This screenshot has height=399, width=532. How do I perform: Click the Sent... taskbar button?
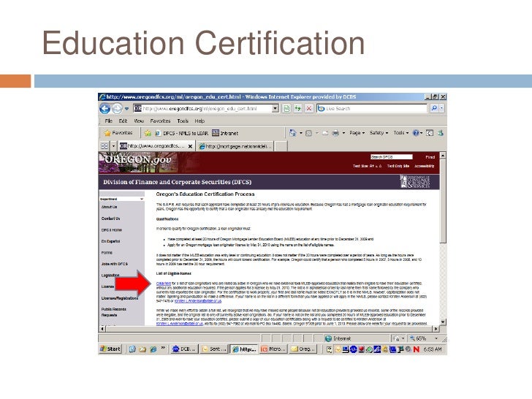pyautogui.click(x=214, y=349)
